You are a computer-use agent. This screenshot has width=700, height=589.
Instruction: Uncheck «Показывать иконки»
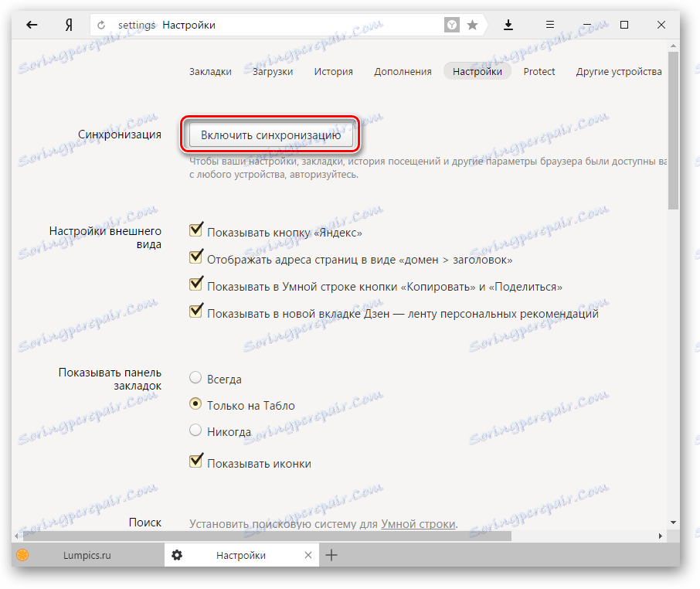click(x=195, y=462)
